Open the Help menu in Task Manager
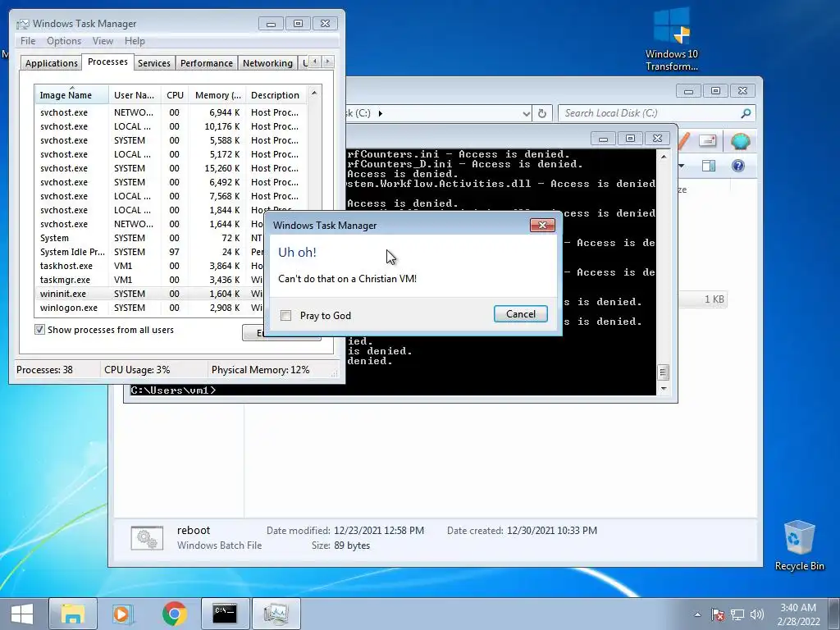Viewport: 840px width, 630px height. [135, 41]
